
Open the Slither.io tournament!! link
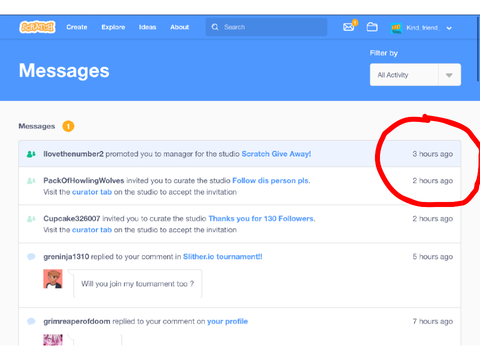click(x=223, y=257)
